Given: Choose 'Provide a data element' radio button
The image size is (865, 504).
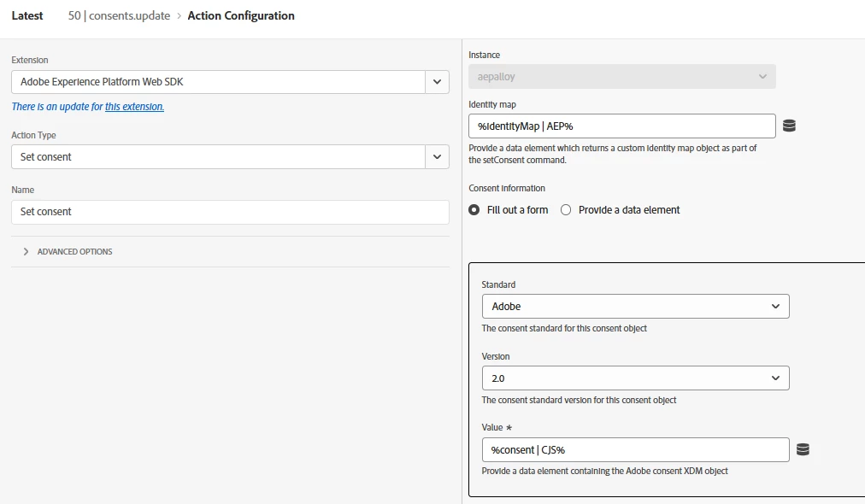Looking at the screenshot, I should pos(566,210).
